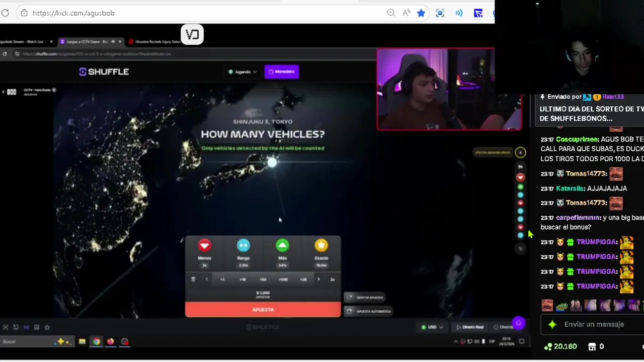The height and width of the screenshot is (362, 644).
Task: Open Chrome from the Windows taskbar
Action: point(96,342)
